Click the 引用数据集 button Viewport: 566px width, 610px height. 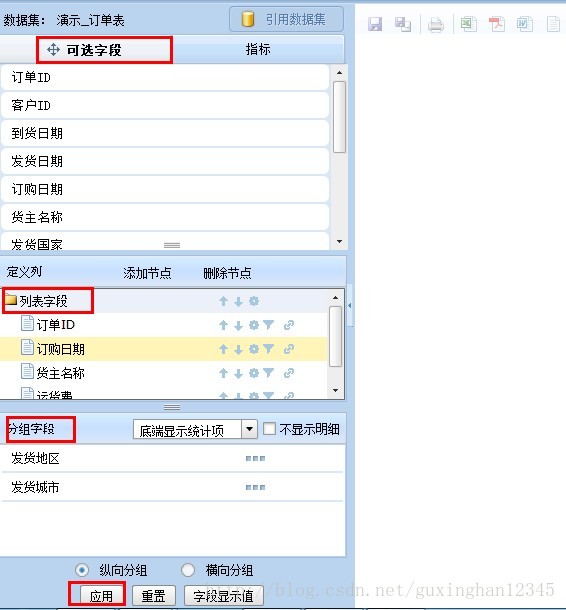(x=286, y=19)
